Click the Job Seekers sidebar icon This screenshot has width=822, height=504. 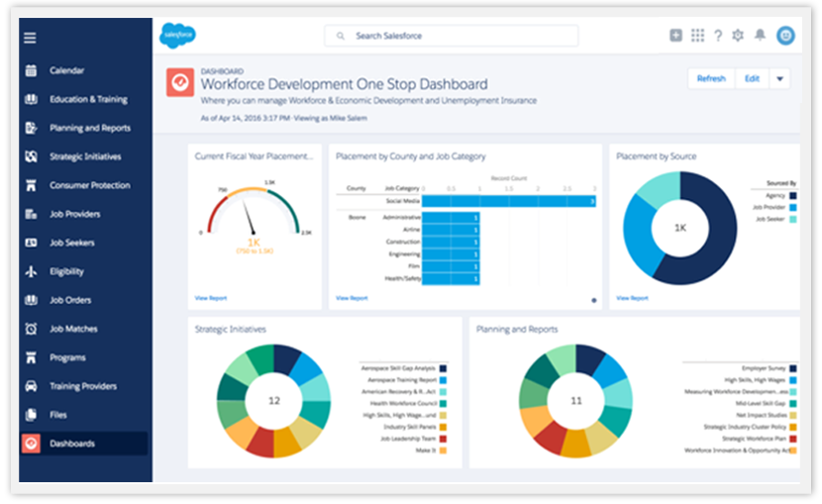[x=31, y=243]
